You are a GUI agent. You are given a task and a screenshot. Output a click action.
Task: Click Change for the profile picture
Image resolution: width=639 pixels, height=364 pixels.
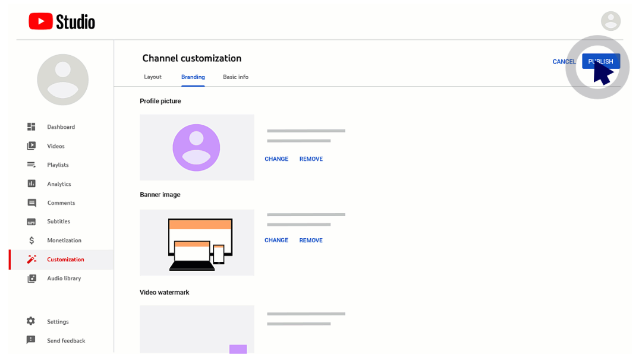[276, 159]
